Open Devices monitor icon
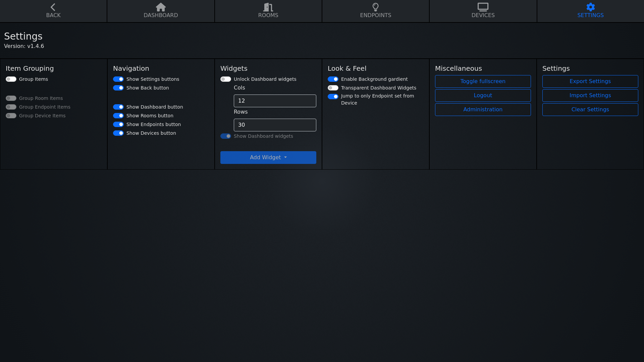Image resolution: width=644 pixels, height=362 pixels. pyautogui.click(x=483, y=7)
